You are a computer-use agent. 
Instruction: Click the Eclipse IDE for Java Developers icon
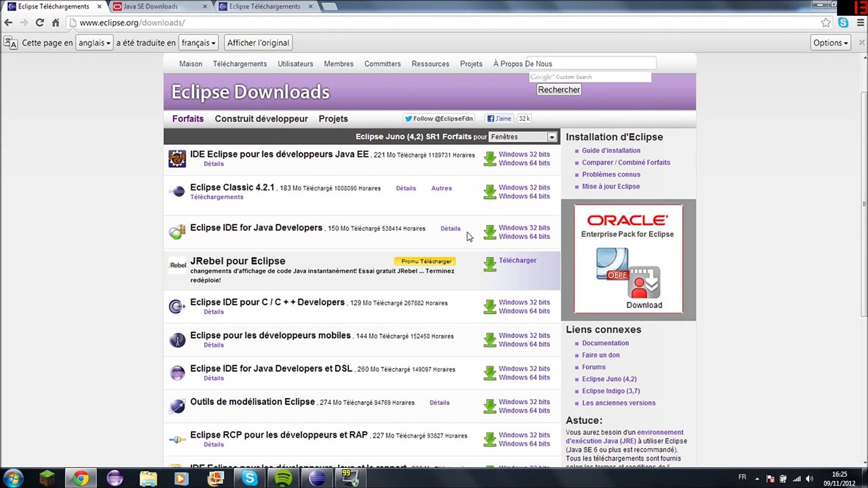point(177,232)
